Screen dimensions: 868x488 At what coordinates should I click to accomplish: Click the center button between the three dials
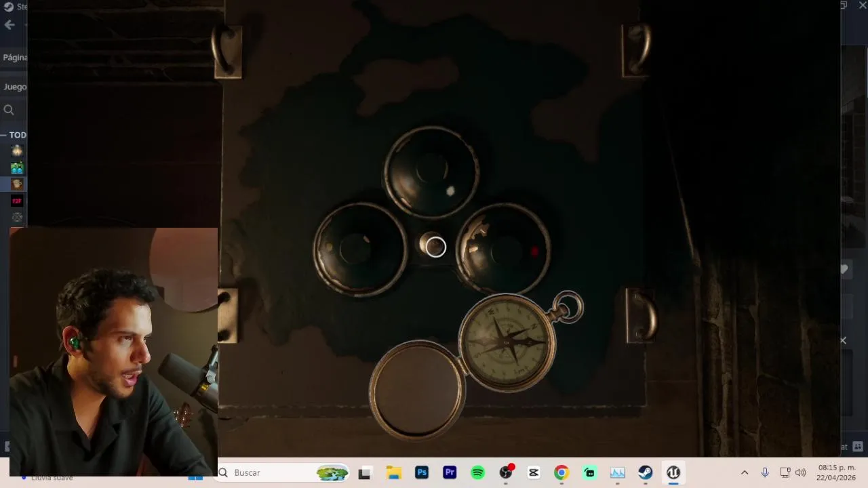pyautogui.click(x=434, y=247)
